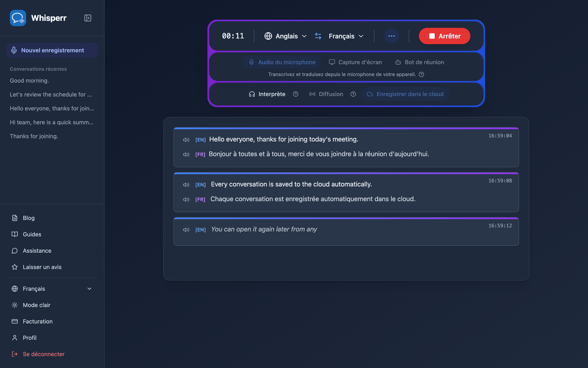The height and width of the screenshot is (368, 588).
Task: Open the Français target language dropdown
Action: pos(346,36)
